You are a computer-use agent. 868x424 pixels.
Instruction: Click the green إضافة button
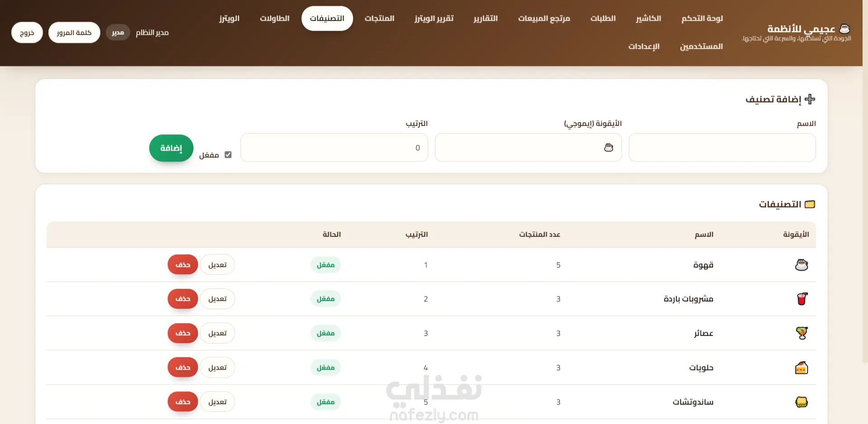[171, 148]
